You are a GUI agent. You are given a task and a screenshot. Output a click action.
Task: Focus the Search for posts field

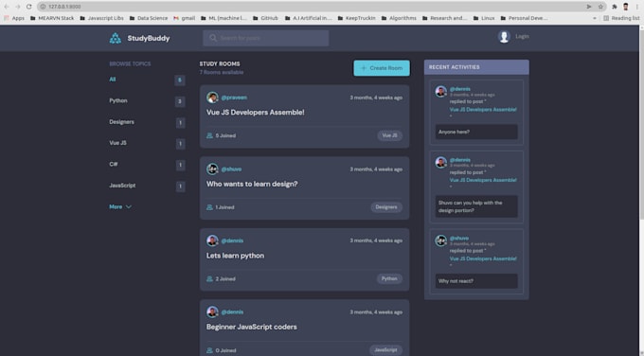point(266,38)
